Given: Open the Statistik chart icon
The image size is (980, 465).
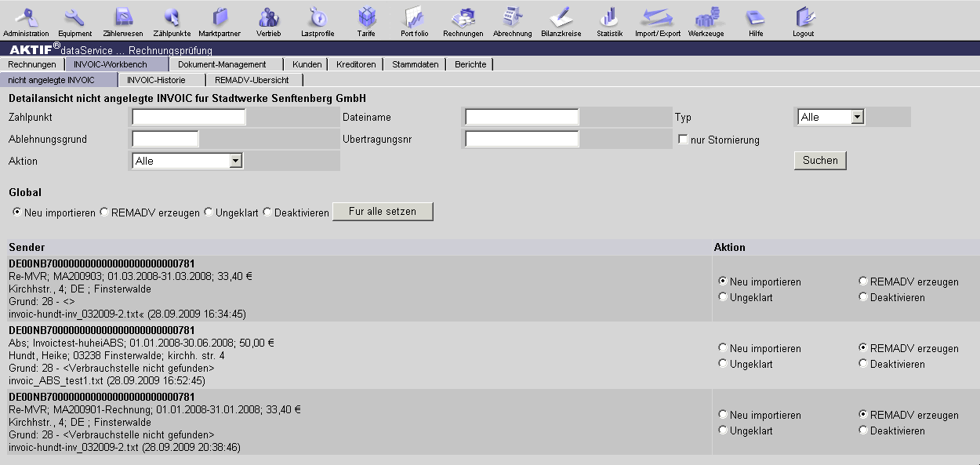Looking at the screenshot, I should [609, 17].
